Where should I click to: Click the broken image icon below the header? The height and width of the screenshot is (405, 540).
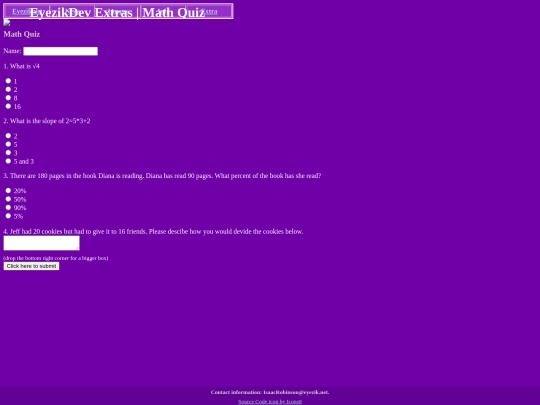(7, 23)
